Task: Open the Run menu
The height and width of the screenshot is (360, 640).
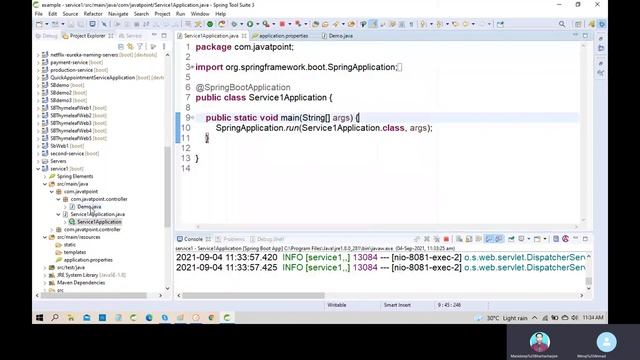Action: coord(180,14)
